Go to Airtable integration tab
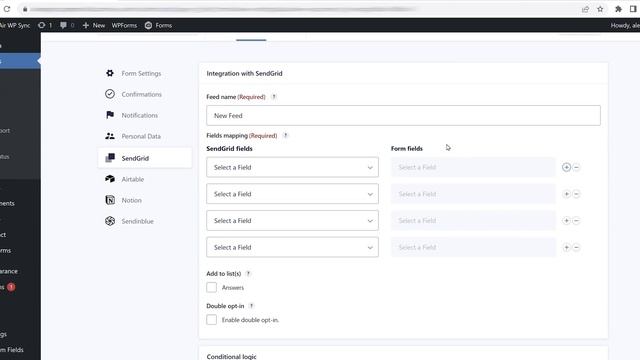The height and width of the screenshot is (360, 640). coord(133,179)
